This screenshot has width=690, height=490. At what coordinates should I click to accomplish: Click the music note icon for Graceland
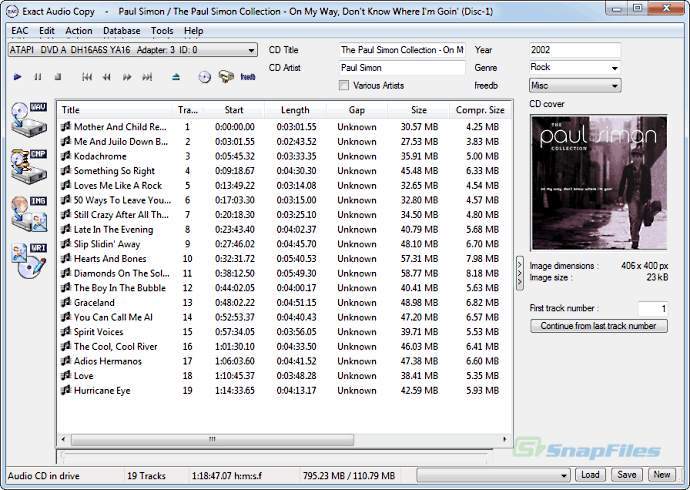pyautogui.click(x=66, y=302)
